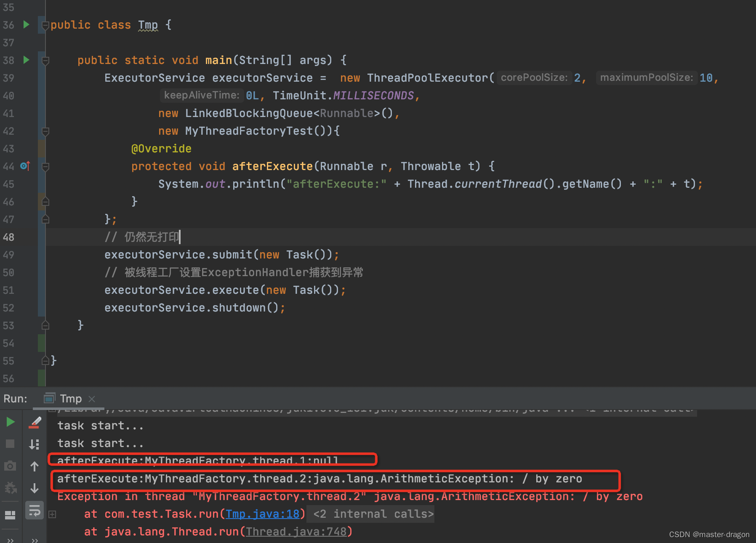Click the corePoolSize parameter hint

click(x=534, y=77)
